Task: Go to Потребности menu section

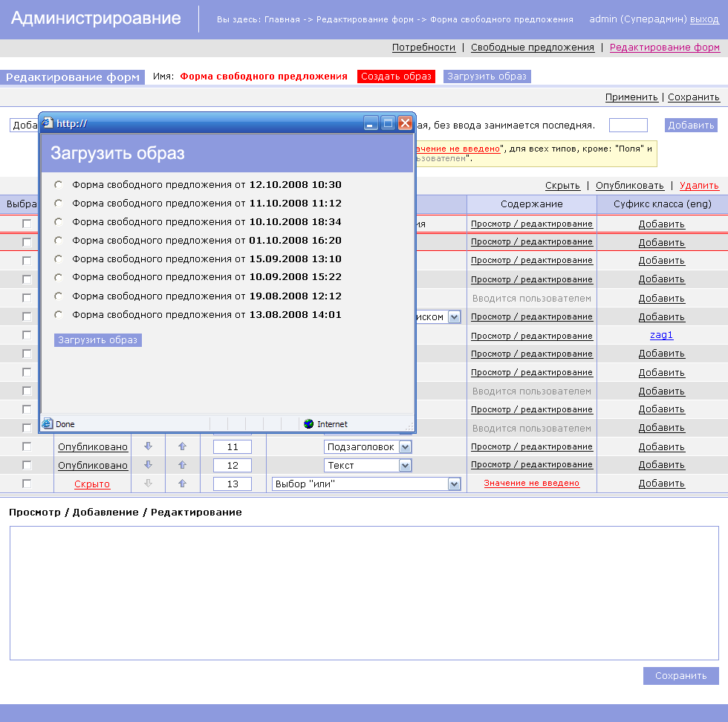Action: coord(423,47)
